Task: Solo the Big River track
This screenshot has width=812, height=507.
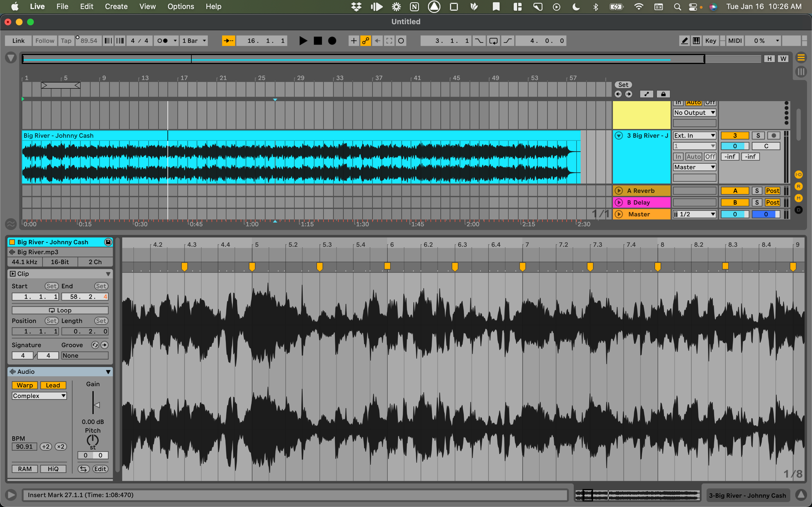Action: [758, 135]
